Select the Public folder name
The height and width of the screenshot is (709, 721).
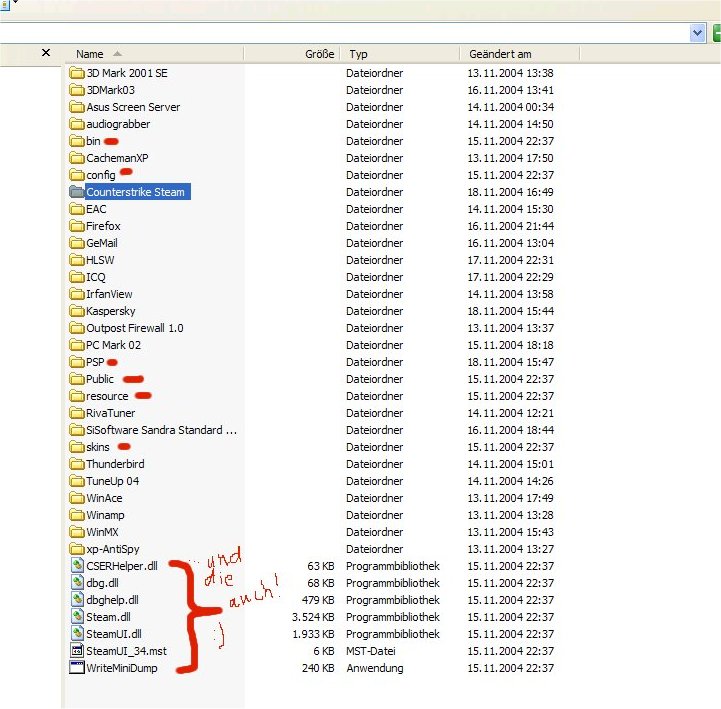click(100, 379)
